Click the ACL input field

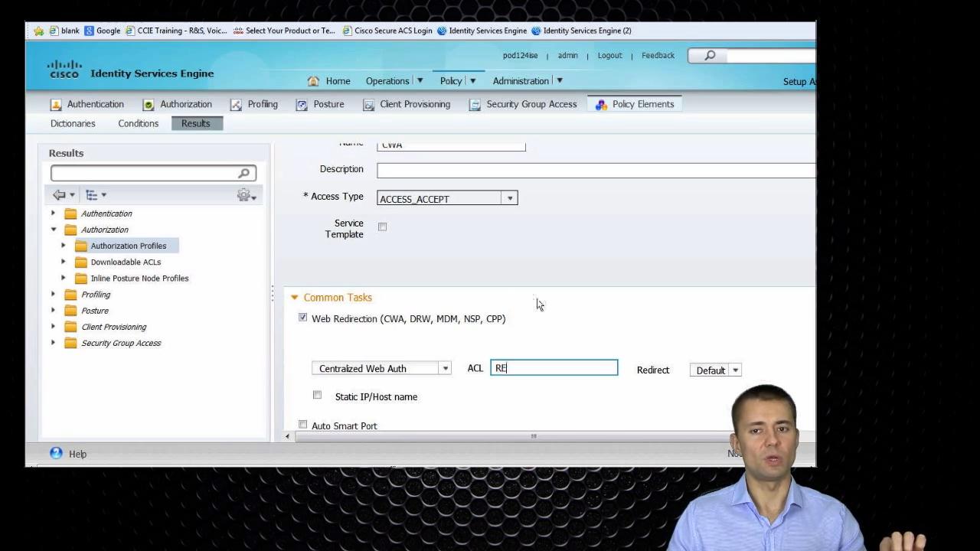[554, 368]
